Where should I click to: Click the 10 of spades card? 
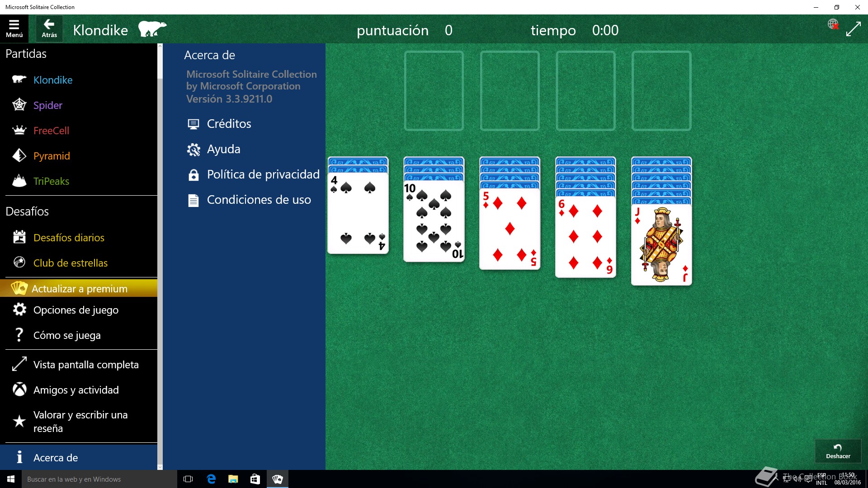coord(434,221)
